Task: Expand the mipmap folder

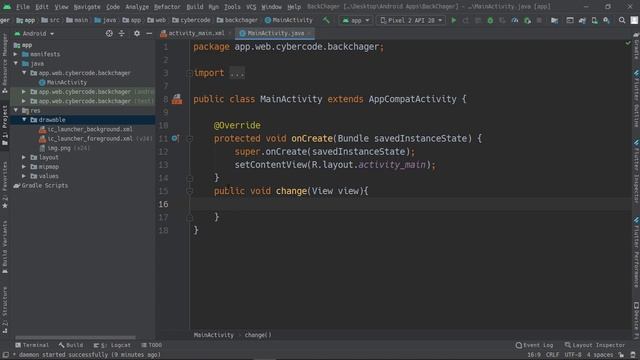Action: [24, 167]
